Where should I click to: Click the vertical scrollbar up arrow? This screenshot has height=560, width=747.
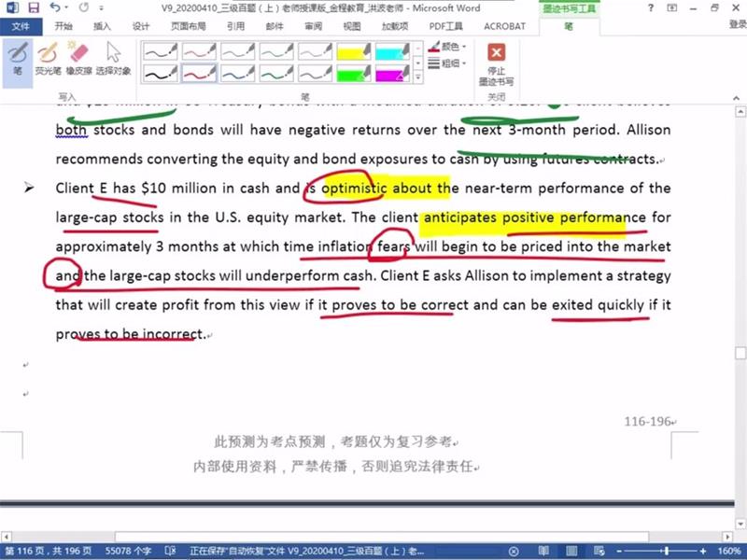[x=740, y=112]
